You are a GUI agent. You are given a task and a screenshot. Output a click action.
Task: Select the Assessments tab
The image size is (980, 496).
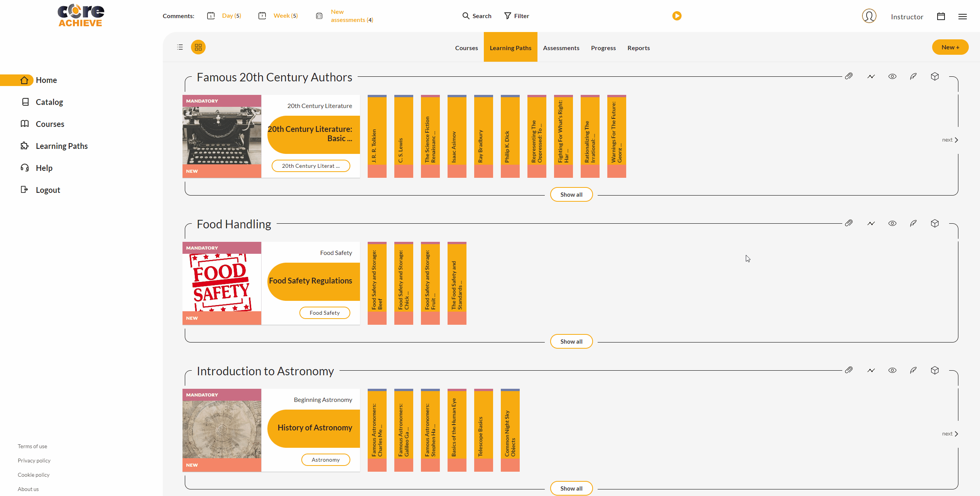[x=561, y=47]
